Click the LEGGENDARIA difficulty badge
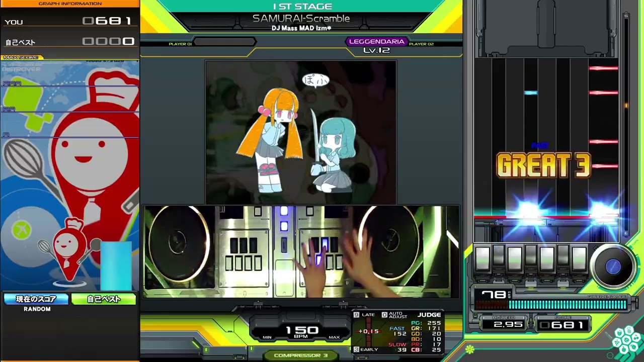 click(376, 42)
